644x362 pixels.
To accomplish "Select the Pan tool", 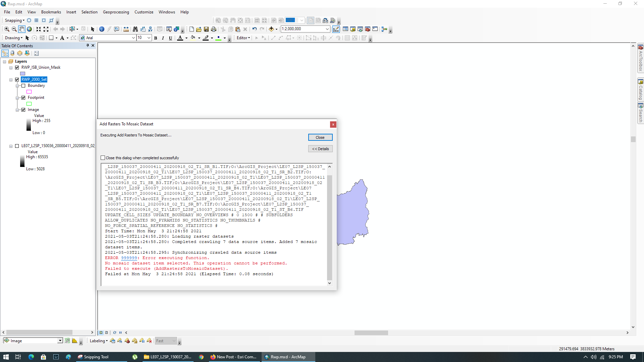I will click(22, 29).
